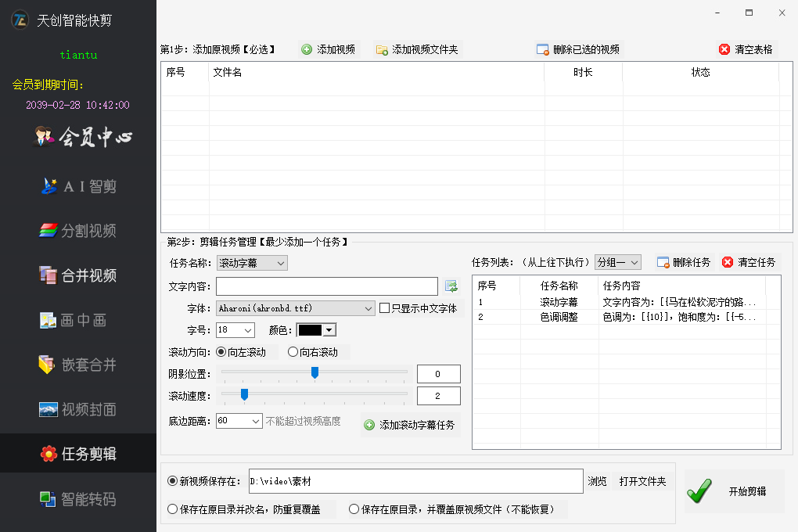This screenshot has width=798, height=532.
Task: Enable 只显示中文字体 checkbox
Action: 385,308
